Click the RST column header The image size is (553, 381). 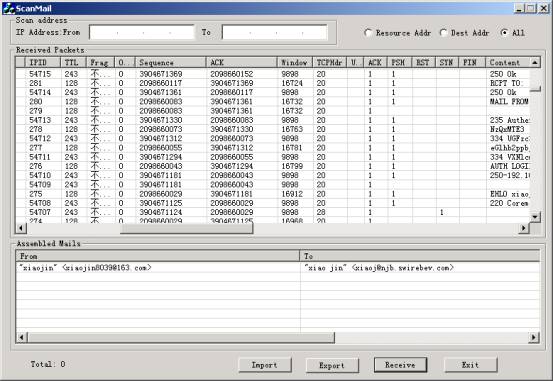click(x=424, y=62)
